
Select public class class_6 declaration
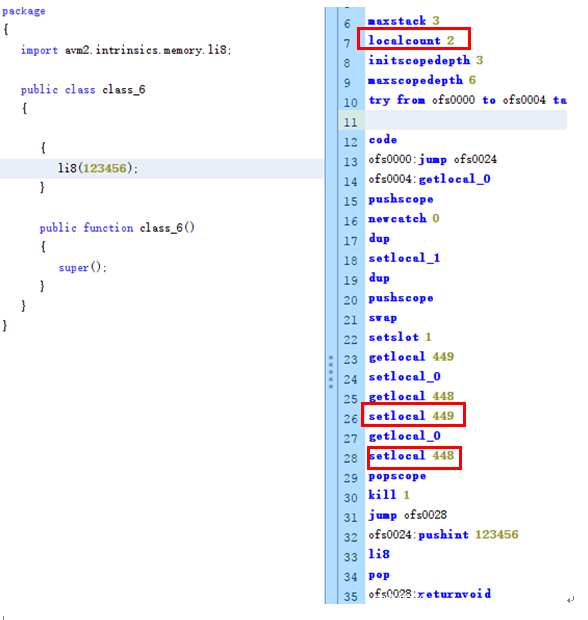pos(83,90)
